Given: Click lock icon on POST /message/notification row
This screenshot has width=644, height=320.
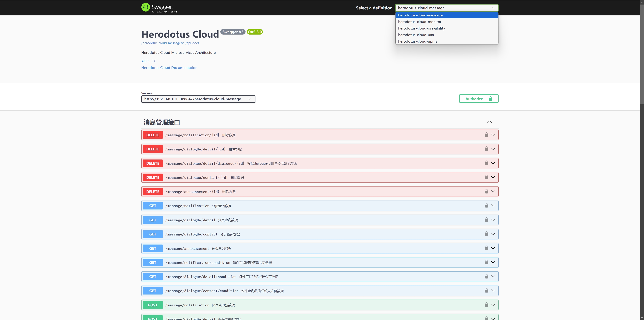Looking at the screenshot, I should pyautogui.click(x=486, y=305).
